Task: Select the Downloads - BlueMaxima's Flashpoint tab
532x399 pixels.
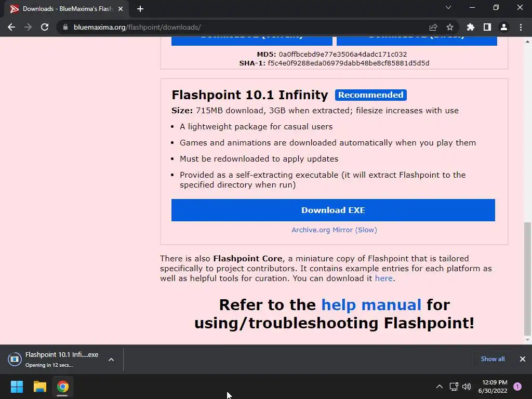Action: coord(66,9)
